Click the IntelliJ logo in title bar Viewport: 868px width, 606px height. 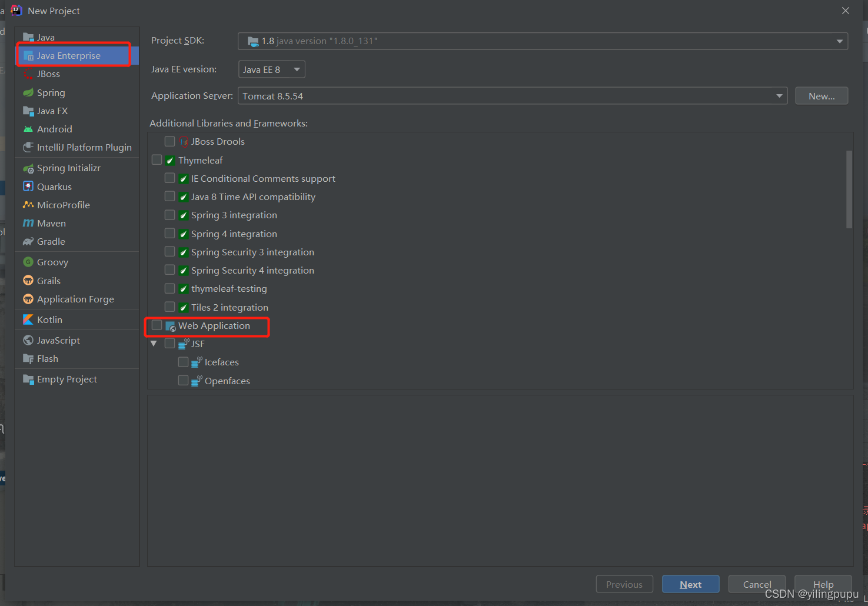click(x=16, y=11)
